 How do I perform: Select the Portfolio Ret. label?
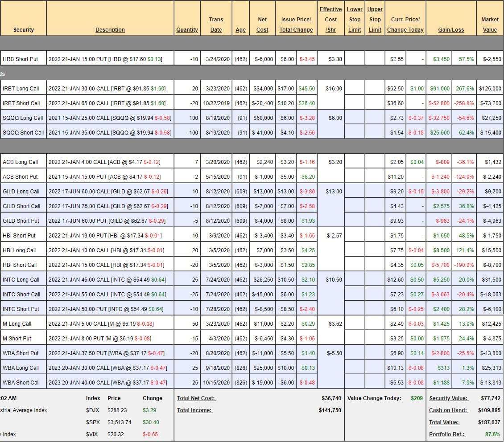[x=447, y=434]
